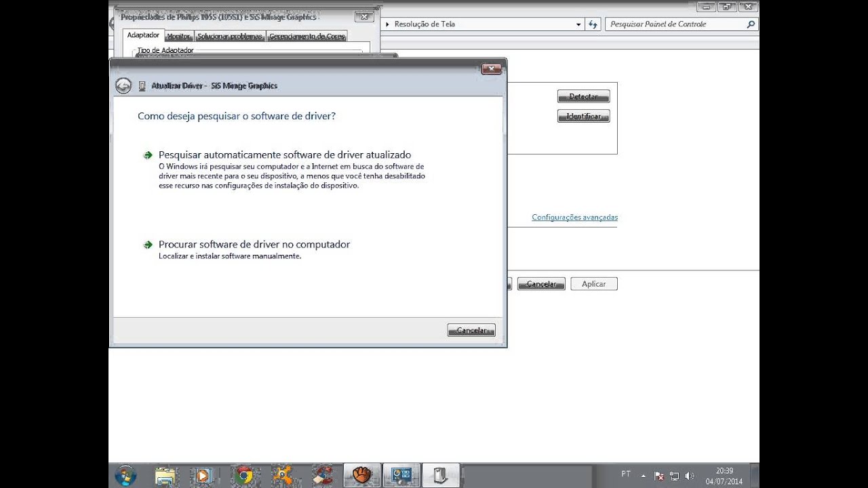Open the address bar history dropdown arrow
The height and width of the screenshot is (488, 868).
click(578, 24)
